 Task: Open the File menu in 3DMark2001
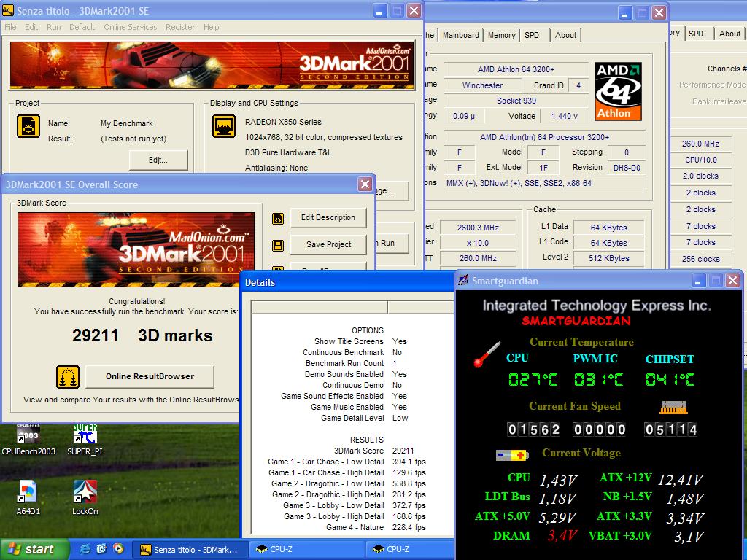(10, 27)
